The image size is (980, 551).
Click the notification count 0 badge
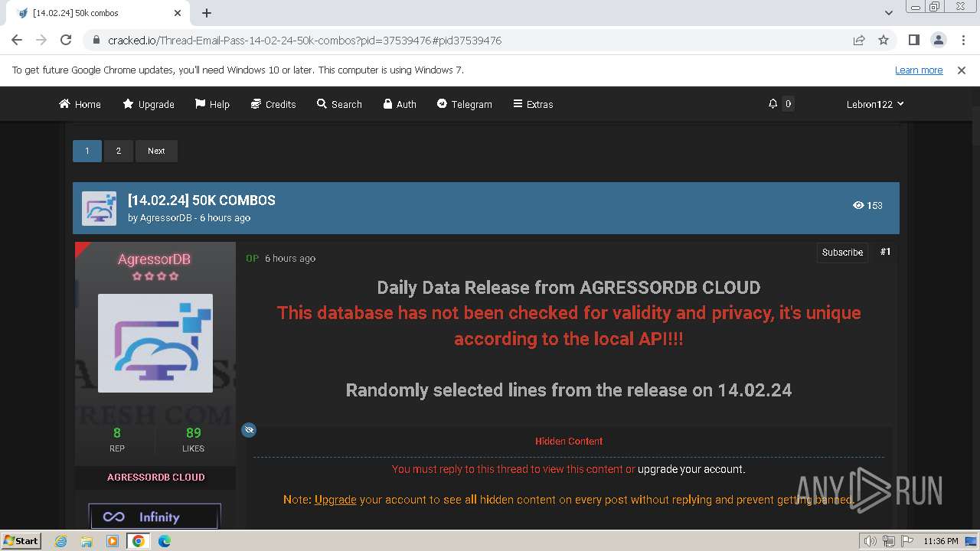point(788,104)
